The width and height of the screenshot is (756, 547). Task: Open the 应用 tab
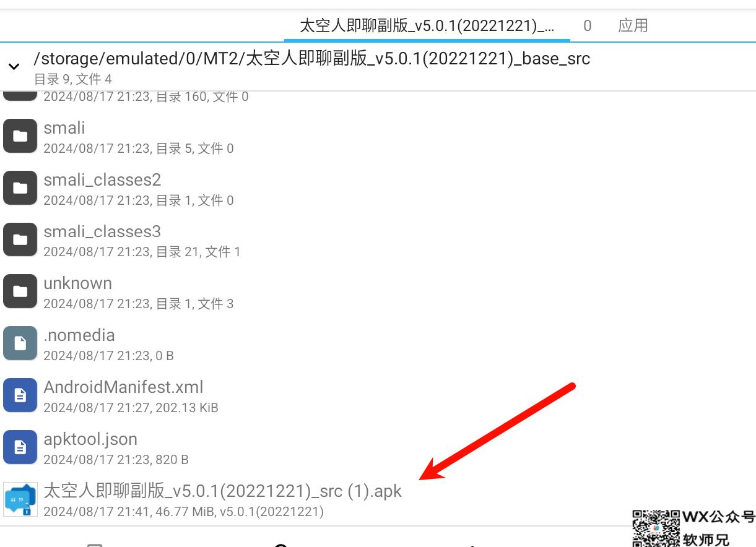(633, 25)
